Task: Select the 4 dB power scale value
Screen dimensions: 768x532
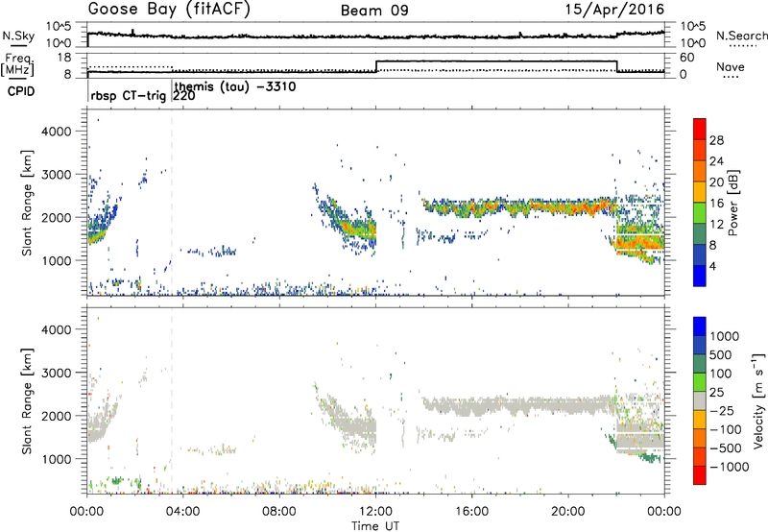Action: coord(712,266)
